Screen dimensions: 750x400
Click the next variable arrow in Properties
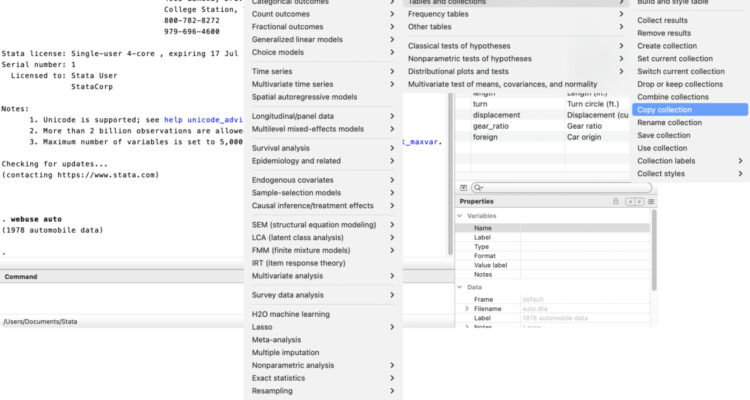pyautogui.click(x=638, y=201)
